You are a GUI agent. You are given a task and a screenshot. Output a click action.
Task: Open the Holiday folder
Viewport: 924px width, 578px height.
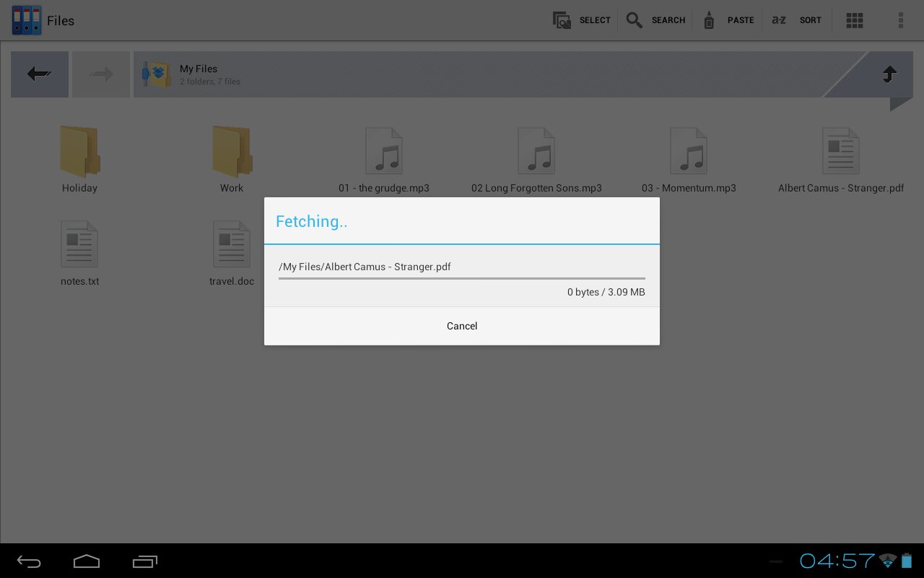click(x=79, y=152)
